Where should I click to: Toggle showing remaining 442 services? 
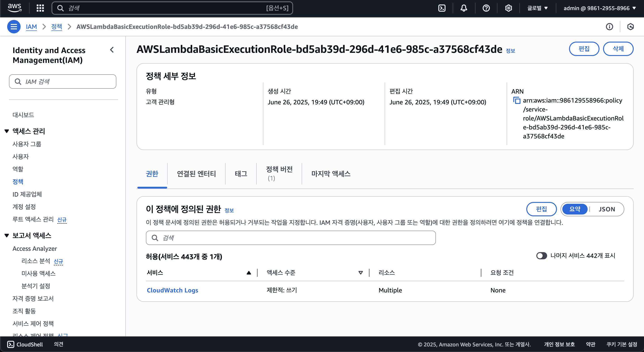[542, 255]
